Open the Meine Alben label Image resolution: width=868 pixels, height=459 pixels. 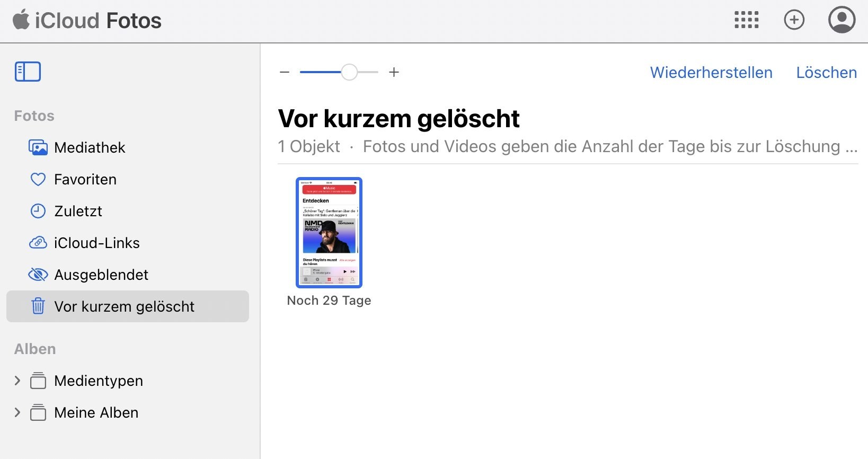tap(96, 412)
